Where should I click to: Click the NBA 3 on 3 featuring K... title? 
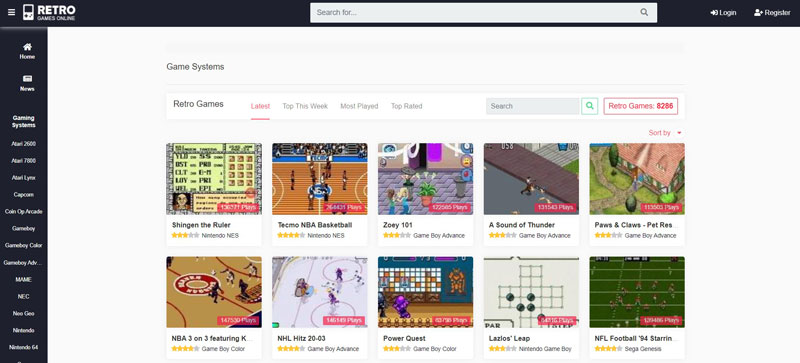tap(212, 338)
